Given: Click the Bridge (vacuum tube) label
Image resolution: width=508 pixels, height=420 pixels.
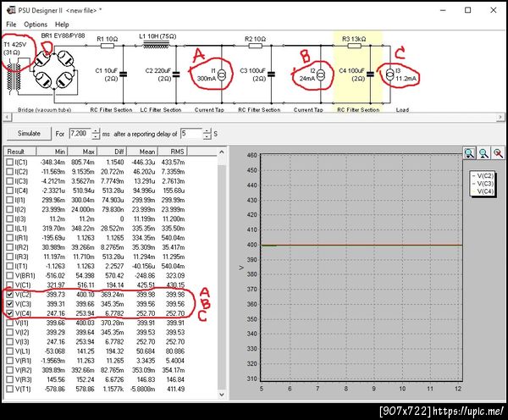Looking at the screenshot, I should tap(44, 110).
